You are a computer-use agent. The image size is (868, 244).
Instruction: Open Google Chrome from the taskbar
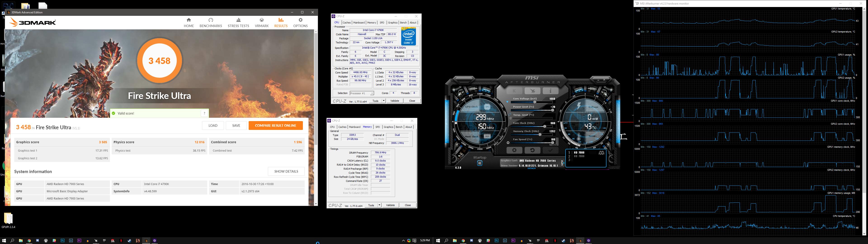pos(29,241)
